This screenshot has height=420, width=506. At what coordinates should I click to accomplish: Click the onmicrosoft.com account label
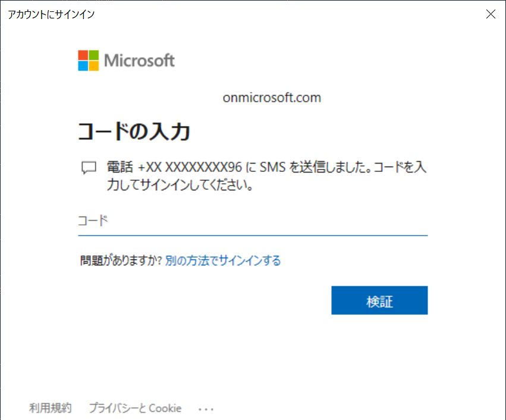(272, 98)
